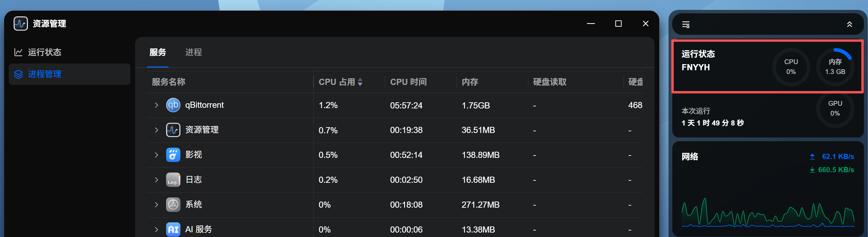Viewport: 868px width, 237px height.
Task: Click qBittorrent CPU time 05:57:24
Action: tap(406, 105)
